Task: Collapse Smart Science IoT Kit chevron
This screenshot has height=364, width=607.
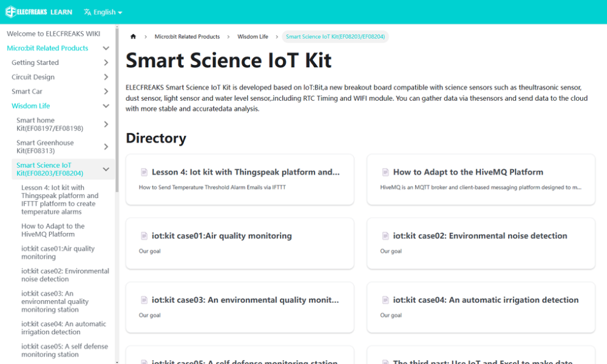Action: [106, 169]
